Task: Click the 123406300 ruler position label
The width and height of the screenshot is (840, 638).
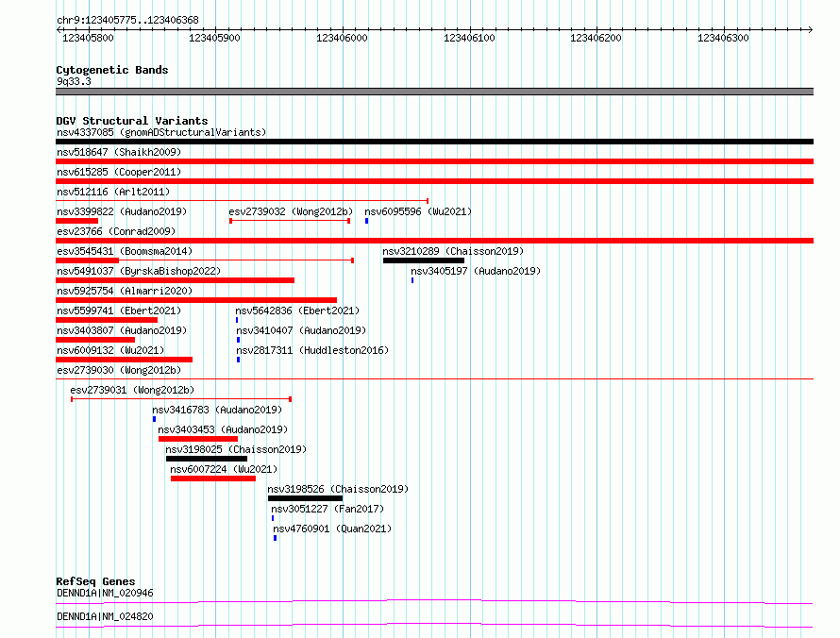Action: 723,38
